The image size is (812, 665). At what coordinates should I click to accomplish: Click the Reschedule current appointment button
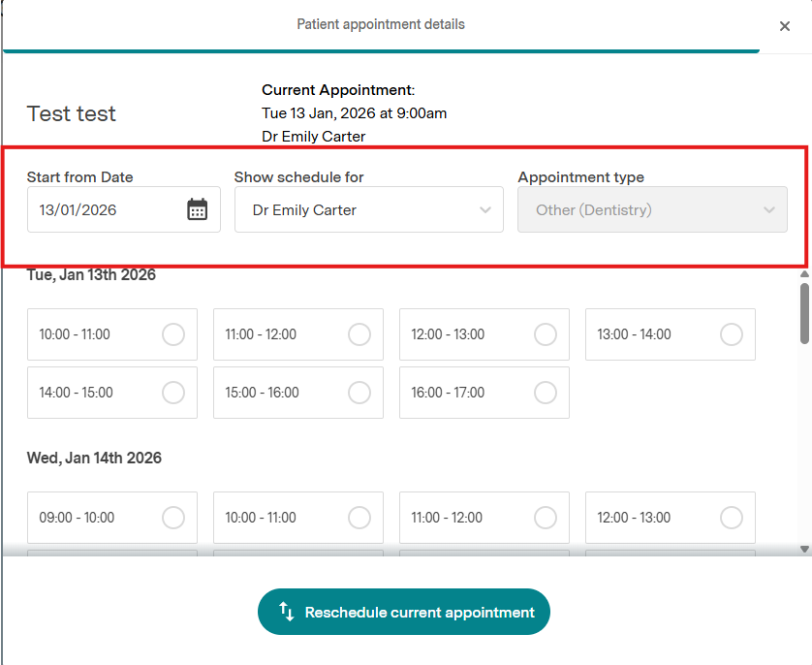(x=404, y=612)
